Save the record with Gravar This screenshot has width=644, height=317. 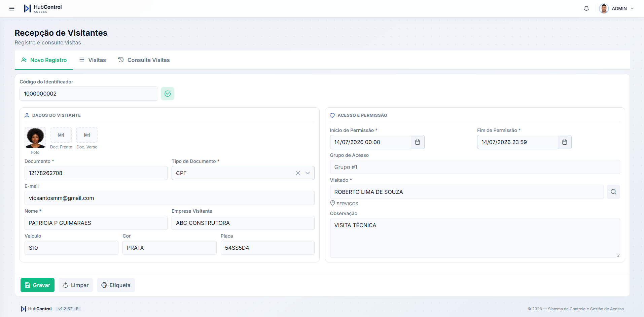(x=37, y=285)
